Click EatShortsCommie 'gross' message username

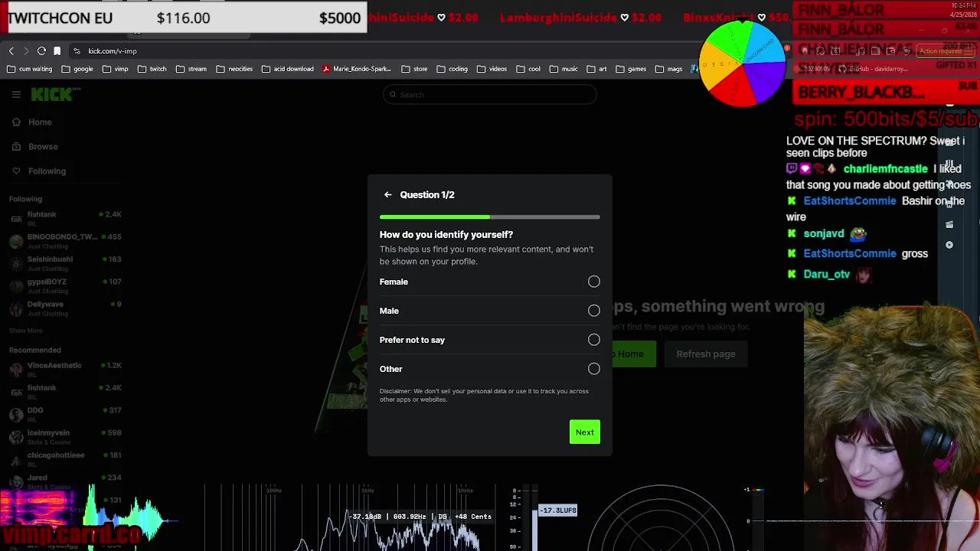[849, 254]
